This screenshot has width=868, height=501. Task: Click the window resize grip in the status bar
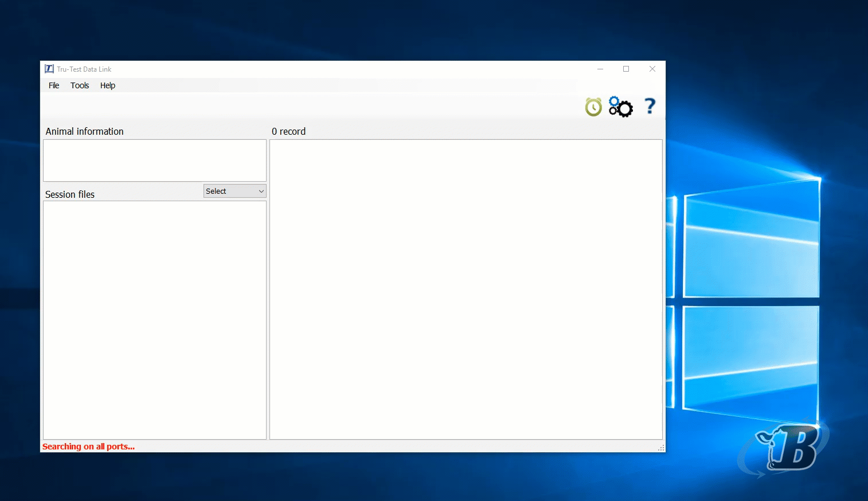coord(661,448)
